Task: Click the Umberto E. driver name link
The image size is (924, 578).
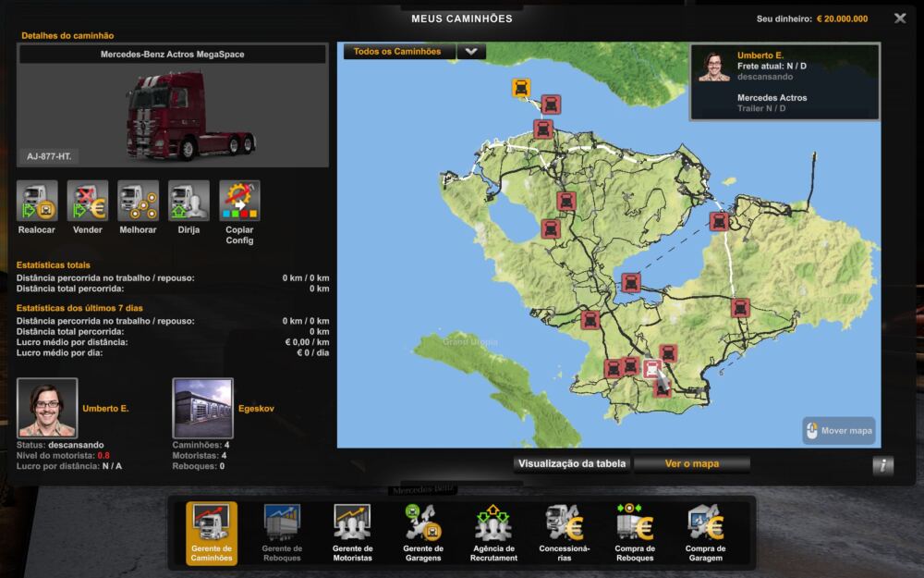Action: pos(105,408)
